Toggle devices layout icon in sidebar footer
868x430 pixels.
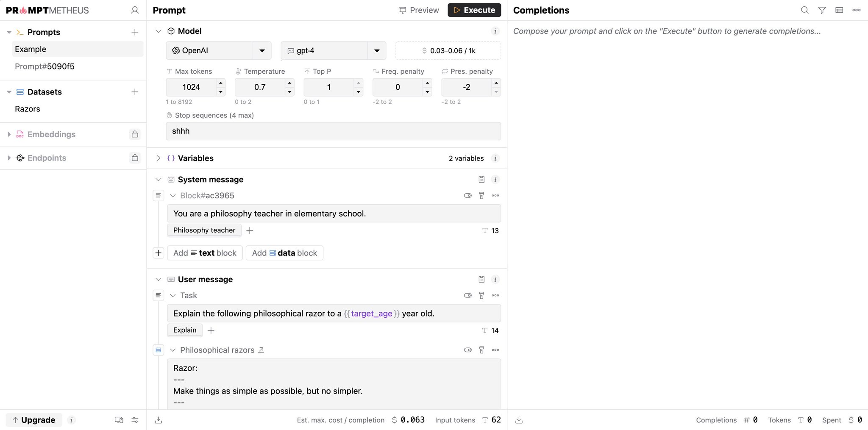tap(119, 420)
